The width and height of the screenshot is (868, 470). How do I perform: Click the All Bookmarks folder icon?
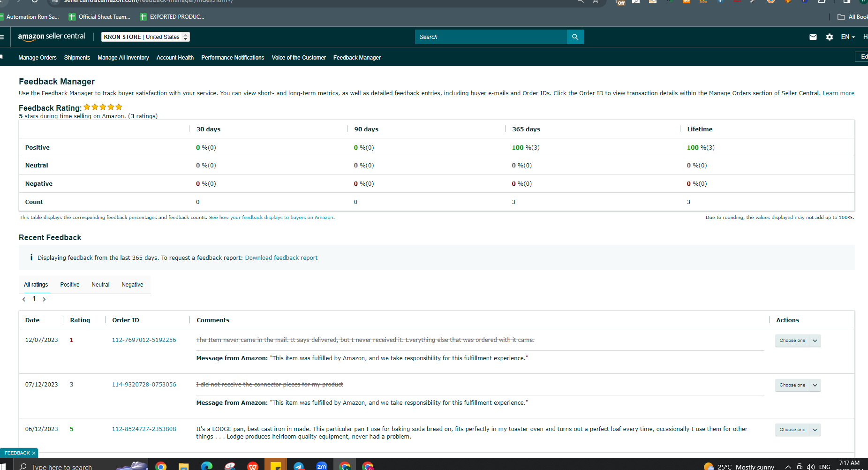[x=841, y=17]
